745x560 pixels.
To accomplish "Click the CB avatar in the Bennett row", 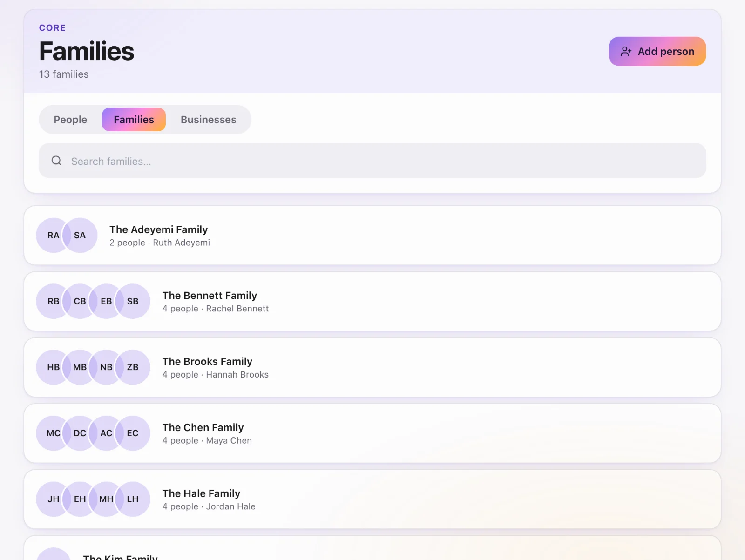I will click(80, 301).
